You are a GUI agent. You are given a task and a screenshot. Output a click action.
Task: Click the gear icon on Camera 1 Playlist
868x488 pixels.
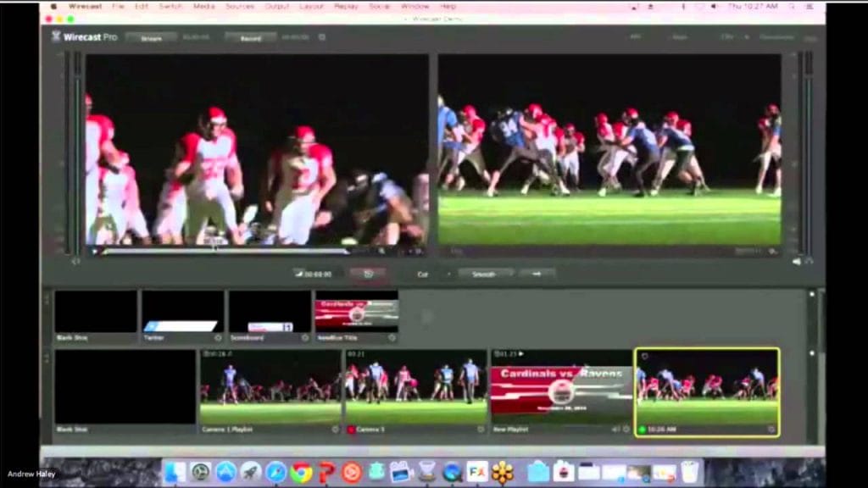tap(336, 428)
